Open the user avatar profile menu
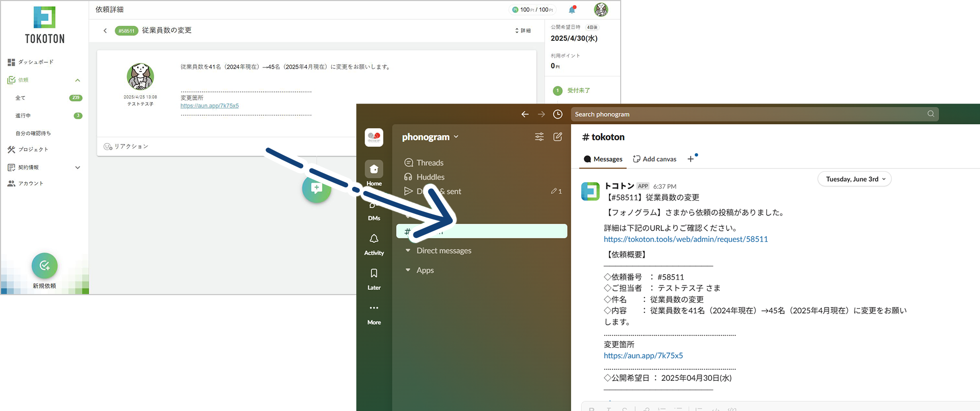The width and height of the screenshot is (980, 411). click(x=601, y=9)
